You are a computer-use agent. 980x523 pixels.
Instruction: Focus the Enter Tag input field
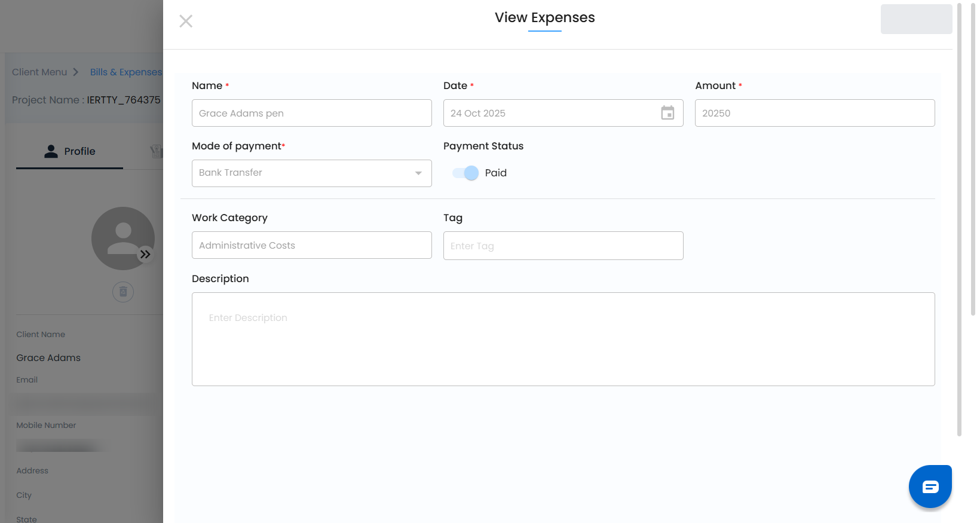[563, 246]
